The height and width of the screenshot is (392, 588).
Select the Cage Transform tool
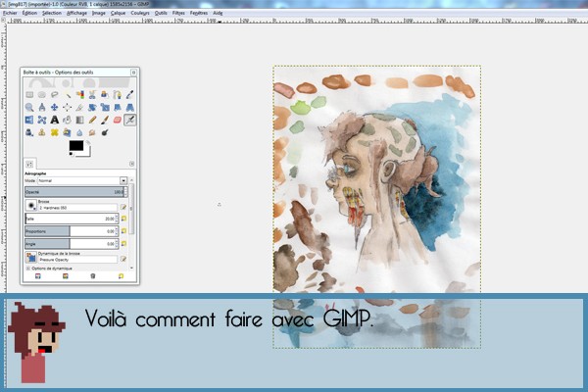(x=42, y=120)
